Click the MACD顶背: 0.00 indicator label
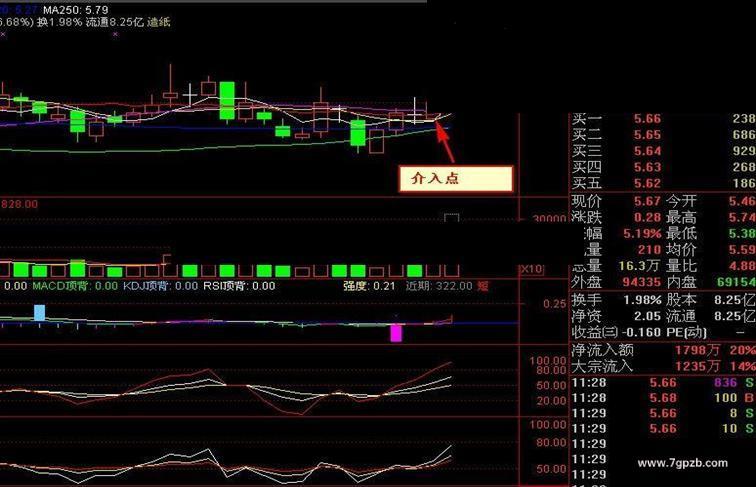Image resolution: width=756 pixels, height=487 pixels. pos(75,286)
